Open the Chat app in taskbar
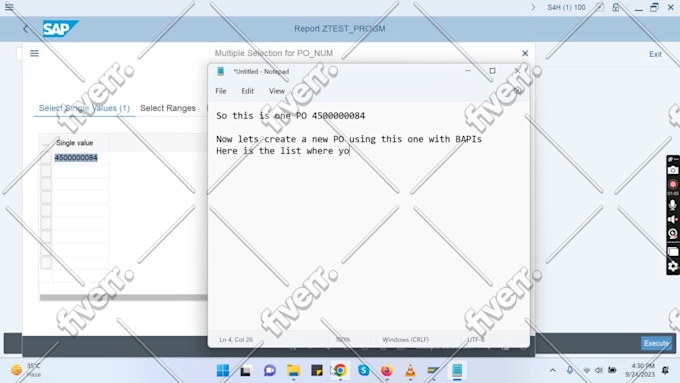The height and width of the screenshot is (383, 680). coord(270,370)
